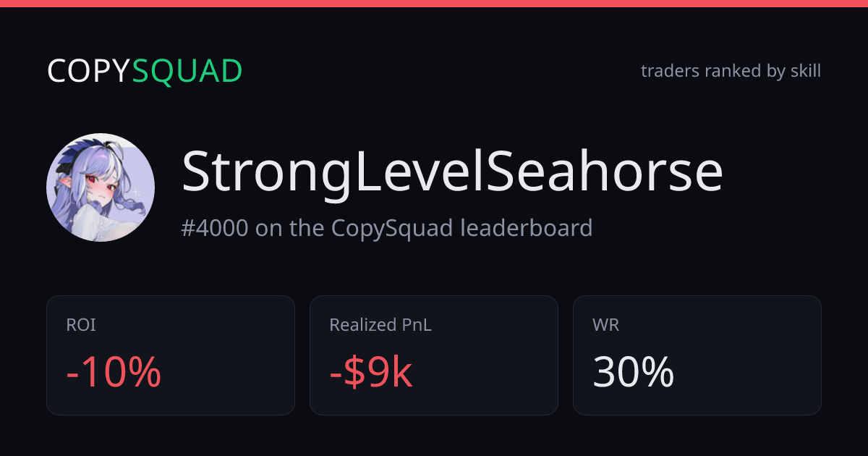This screenshot has width=868, height=456.
Task: Click the white COPY part of the logo
Action: (x=89, y=71)
